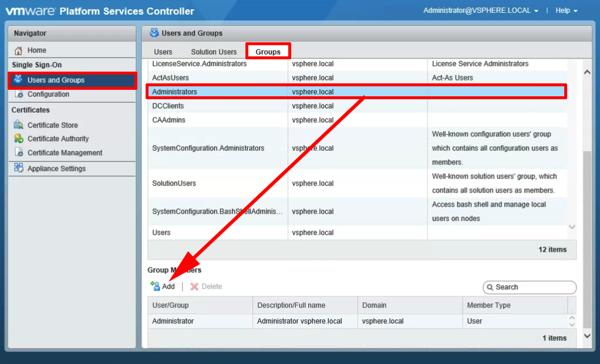Screen dimensions: 600x364
Task: Open the Administrator@VSPHERE.LOCAL dropdown
Action: point(481,11)
